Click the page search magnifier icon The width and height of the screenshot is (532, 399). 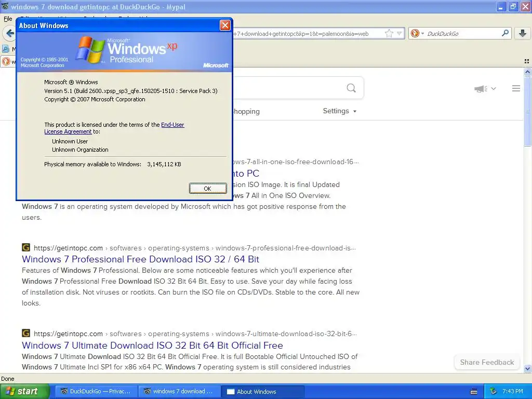(x=351, y=88)
